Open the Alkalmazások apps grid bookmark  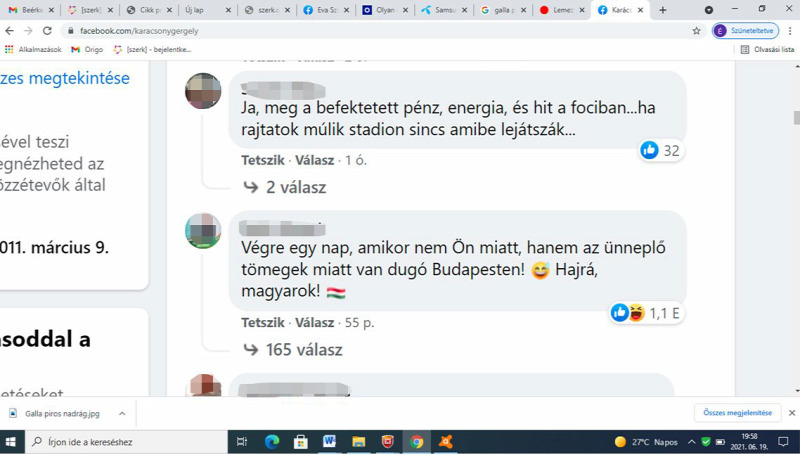click(33, 49)
